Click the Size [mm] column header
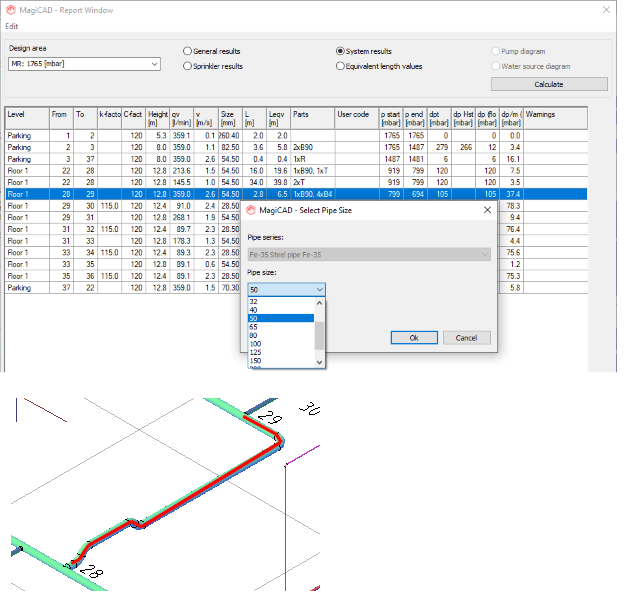This screenshot has height=596, width=627. tap(230, 118)
